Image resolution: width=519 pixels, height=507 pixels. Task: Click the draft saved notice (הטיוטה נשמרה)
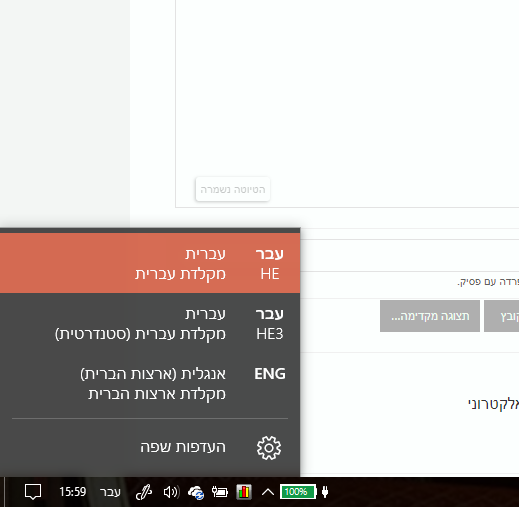(x=233, y=189)
